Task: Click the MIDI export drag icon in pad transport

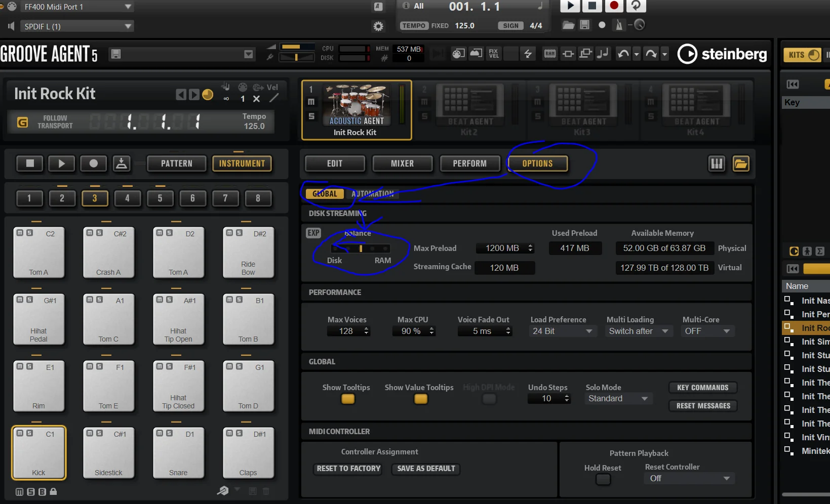Action: (122, 163)
